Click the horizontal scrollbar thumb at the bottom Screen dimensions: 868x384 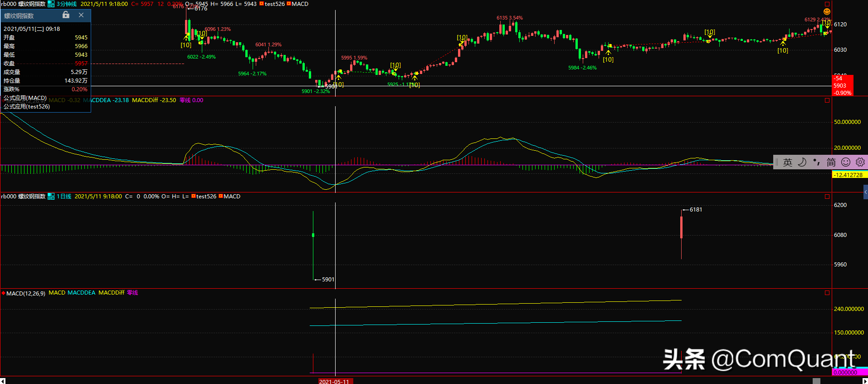[x=816, y=381]
